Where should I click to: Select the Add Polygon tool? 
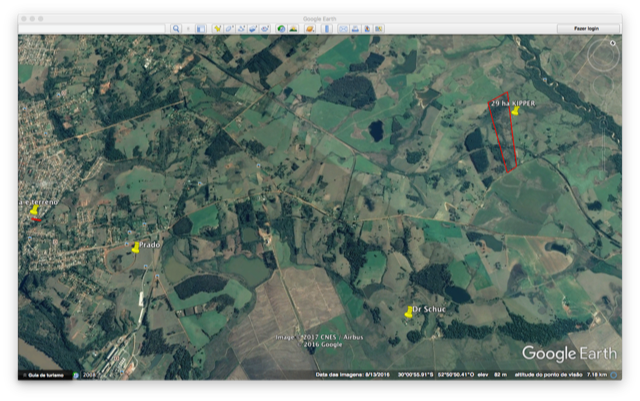tap(229, 29)
